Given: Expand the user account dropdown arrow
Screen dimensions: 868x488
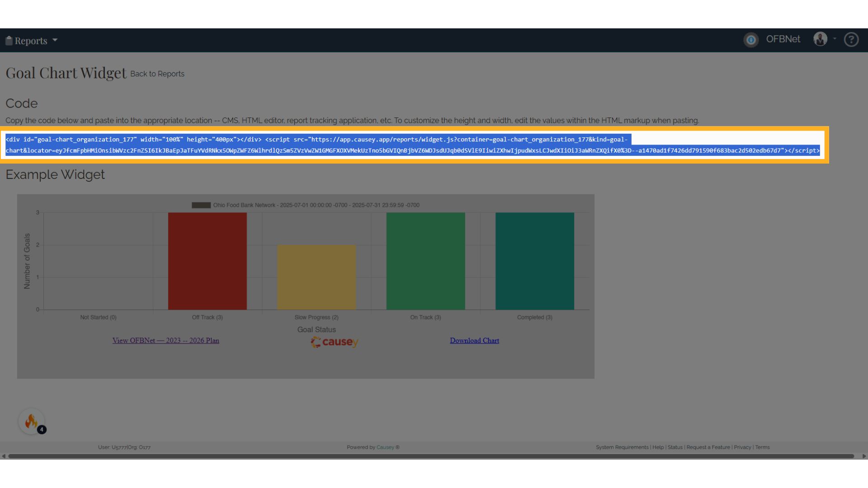Looking at the screenshot, I should click(x=835, y=39).
